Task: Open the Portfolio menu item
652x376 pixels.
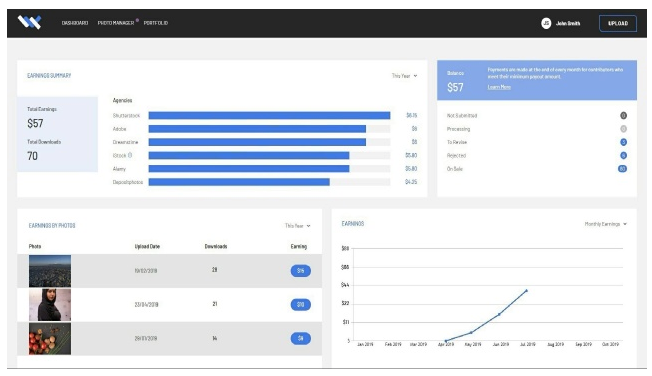Action: point(156,23)
